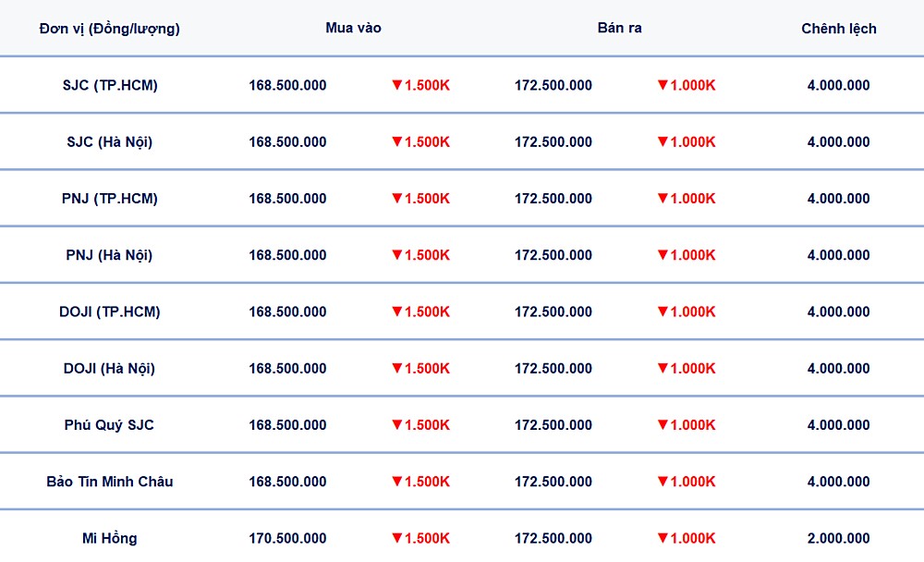Select the Mi Hồng row name

click(109, 538)
